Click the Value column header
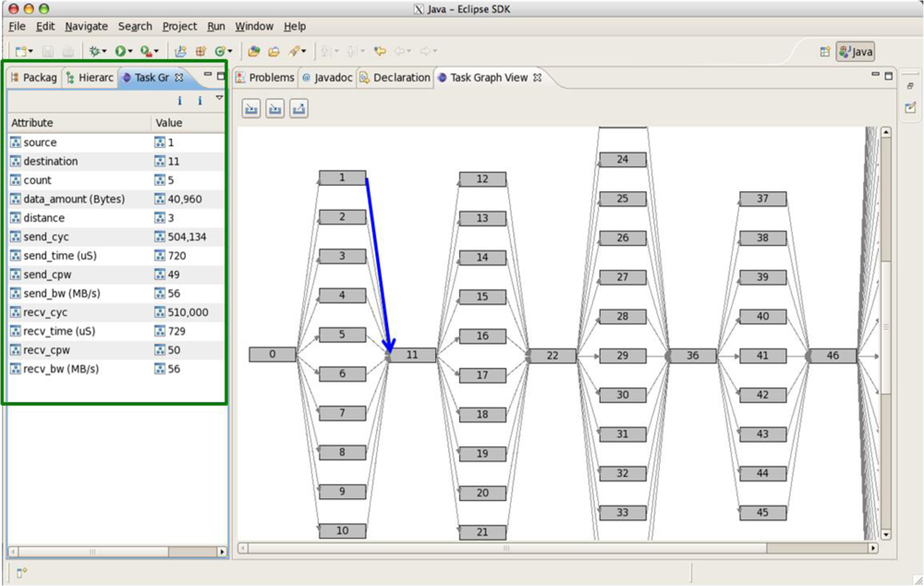 [x=169, y=123]
